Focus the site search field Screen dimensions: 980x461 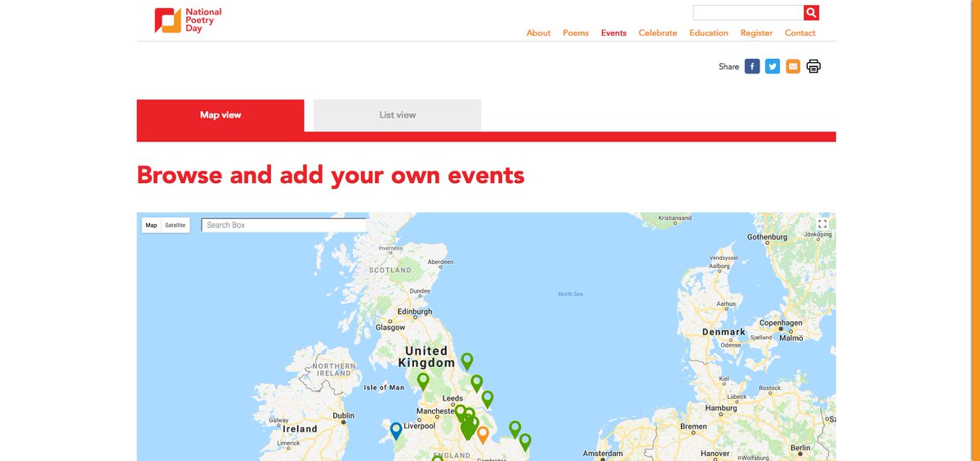pos(748,12)
